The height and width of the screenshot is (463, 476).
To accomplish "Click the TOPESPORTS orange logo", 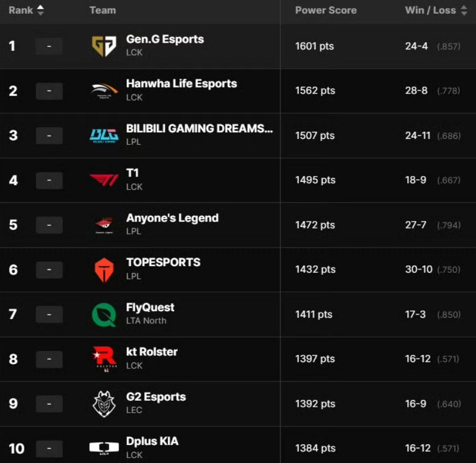I will 104,269.
